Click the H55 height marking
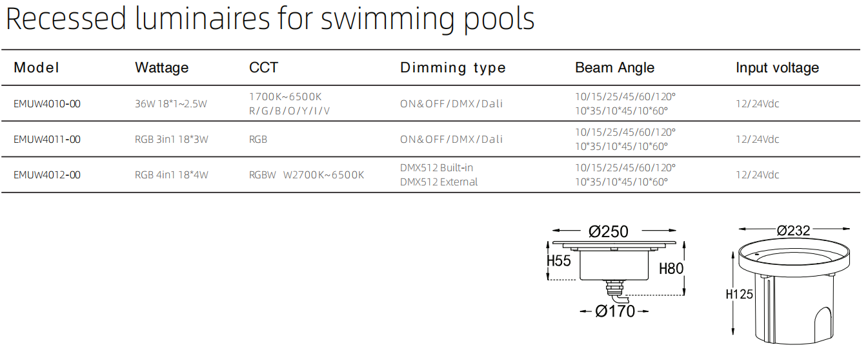Screen dimensions: 868x347 (559, 261)
